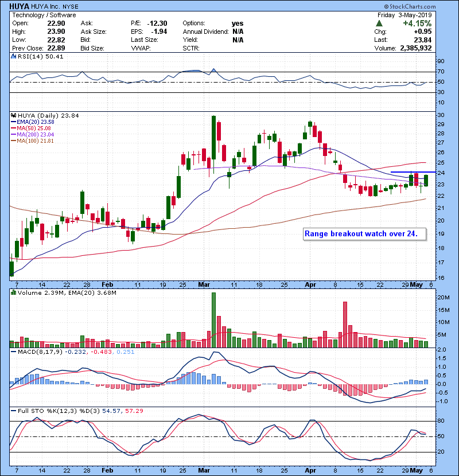Click the Apr label on price chart axis
This screenshot has height=476, width=459.
pyautogui.click(x=310, y=285)
